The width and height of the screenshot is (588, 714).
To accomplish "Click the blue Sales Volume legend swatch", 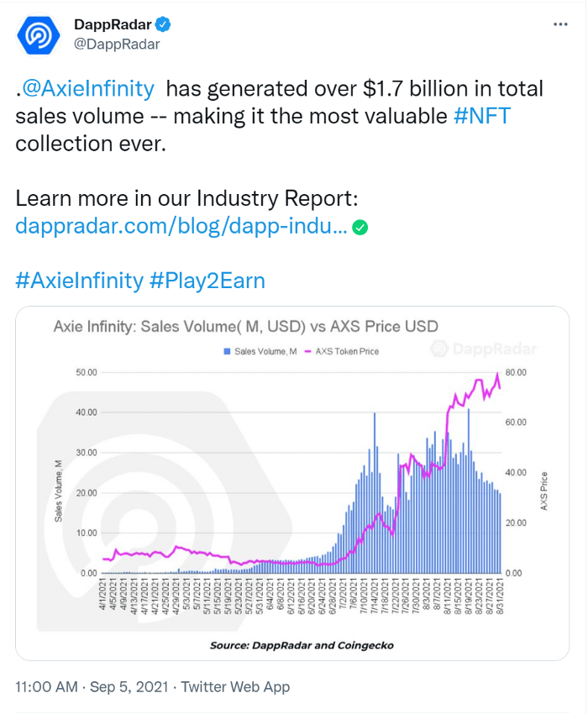I will tap(226, 351).
